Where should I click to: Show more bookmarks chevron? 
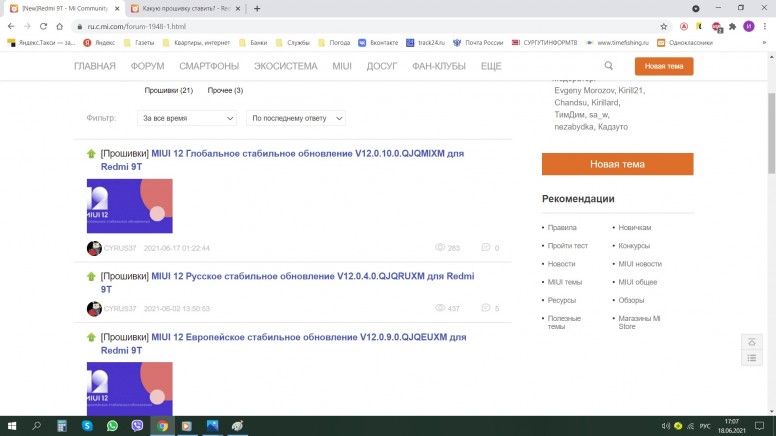coord(764,43)
